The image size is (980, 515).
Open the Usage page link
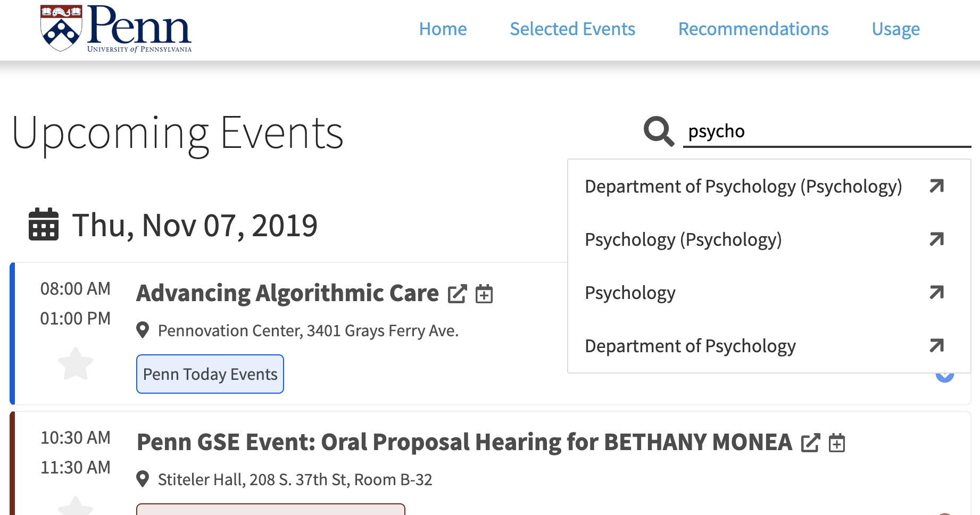[896, 29]
